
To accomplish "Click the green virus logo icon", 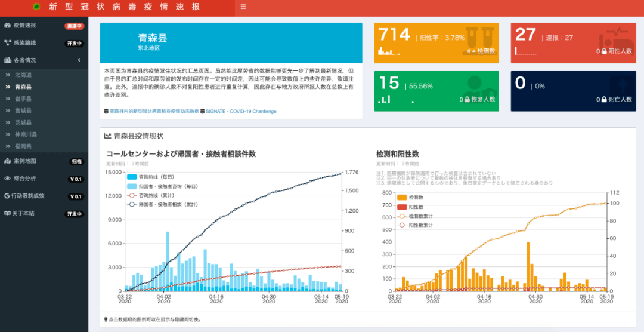I will point(36,7).
